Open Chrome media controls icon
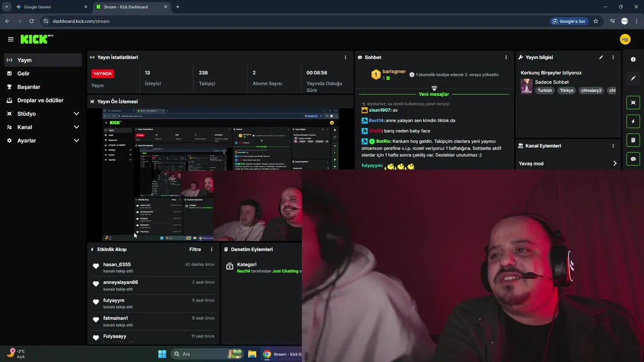The width and height of the screenshot is (644, 362). click(x=612, y=21)
